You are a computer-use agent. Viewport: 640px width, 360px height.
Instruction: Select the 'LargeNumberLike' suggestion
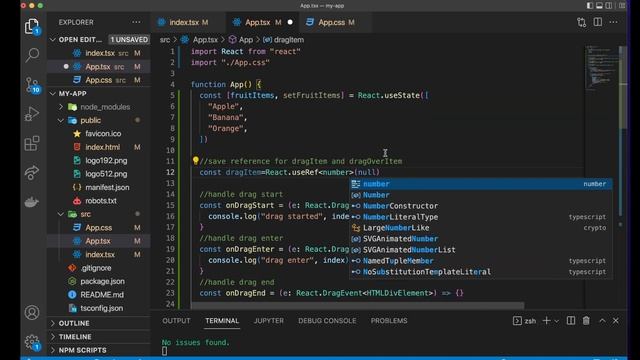481,228
